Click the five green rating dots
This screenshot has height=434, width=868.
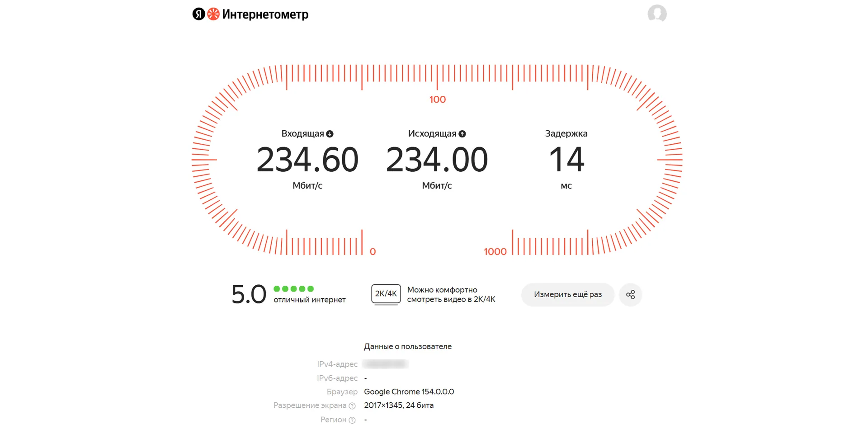coord(294,289)
